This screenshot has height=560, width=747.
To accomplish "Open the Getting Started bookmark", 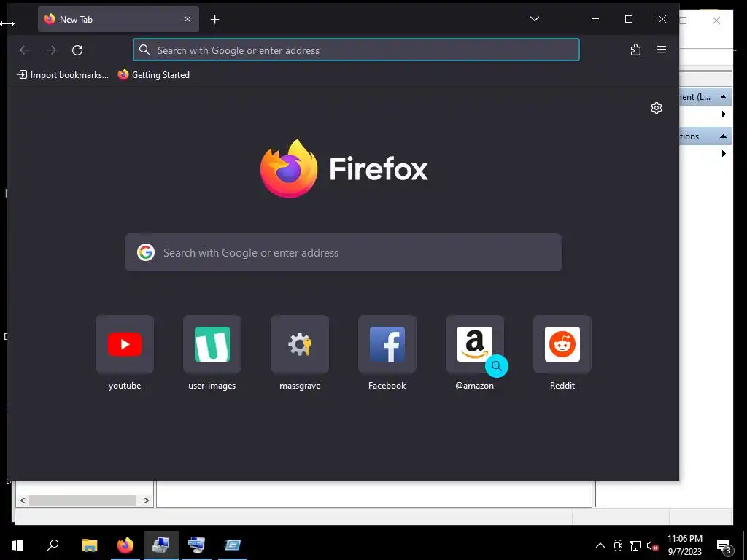I will (x=154, y=75).
